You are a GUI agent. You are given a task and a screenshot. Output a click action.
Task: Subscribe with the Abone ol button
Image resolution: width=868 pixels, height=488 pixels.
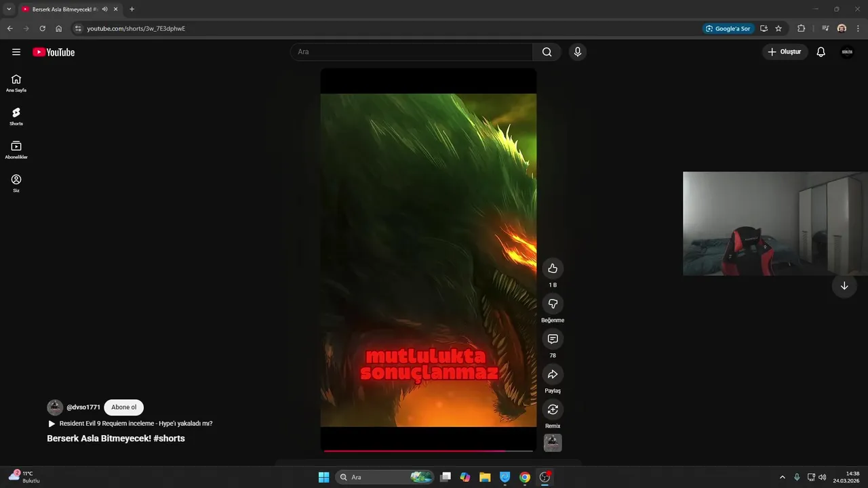[124, 407]
